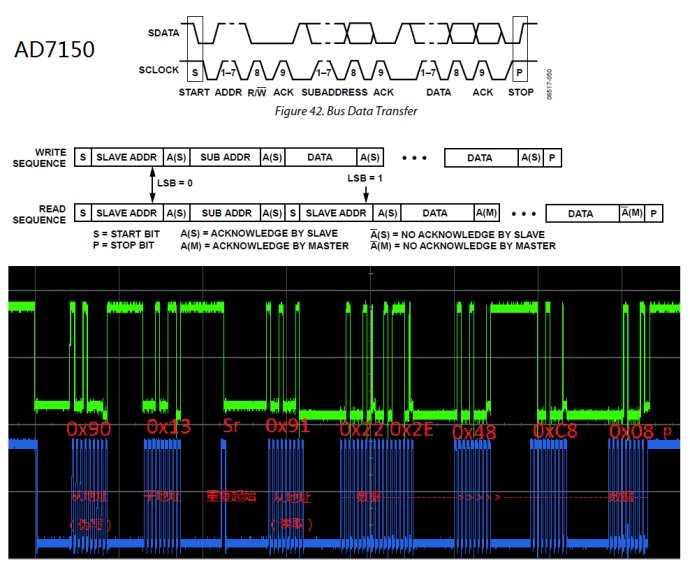690x567 pixels.
Task: Select the 0x48 data byte marker
Action: point(474,432)
